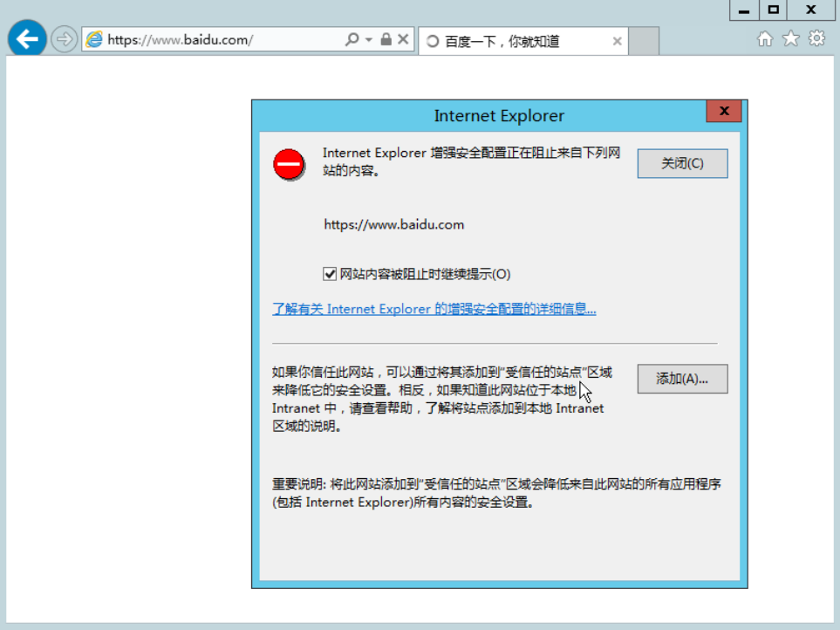The height and width of the screenshot is (630, 840).
Task: Open the Tools gear menu
Action: point(817,38)
